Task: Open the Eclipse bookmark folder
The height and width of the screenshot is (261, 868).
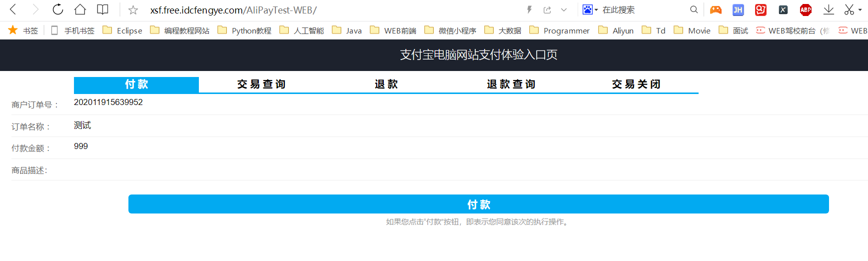Action: tap(122, 30)
